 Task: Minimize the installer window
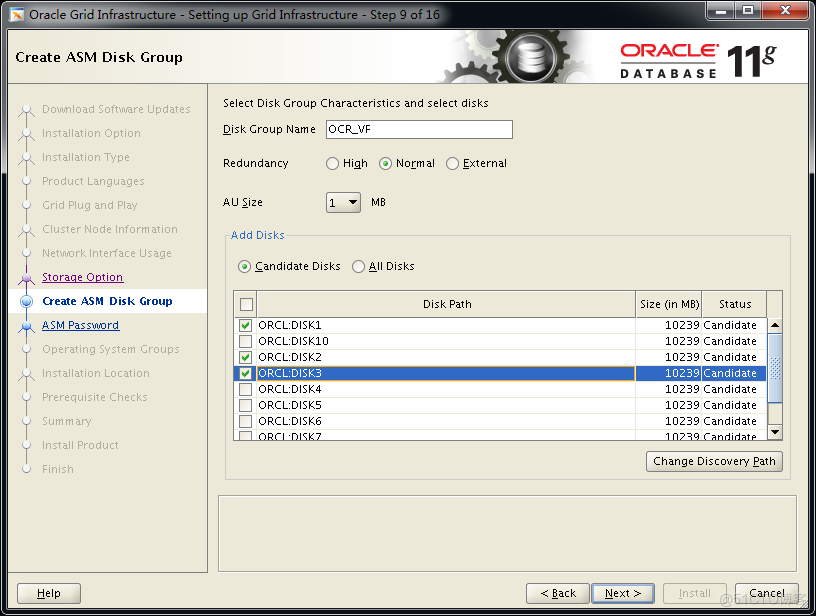coord(721,10)
